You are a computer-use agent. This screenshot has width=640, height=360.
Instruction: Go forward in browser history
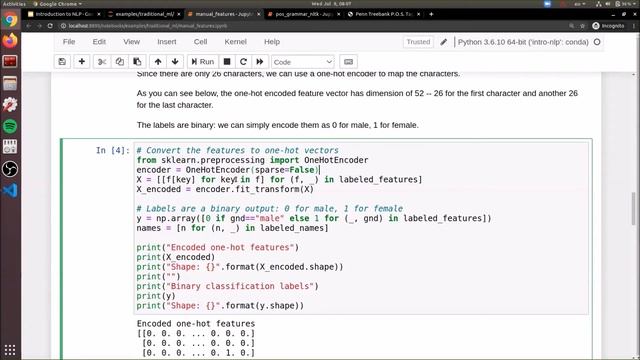pos(39,26)
